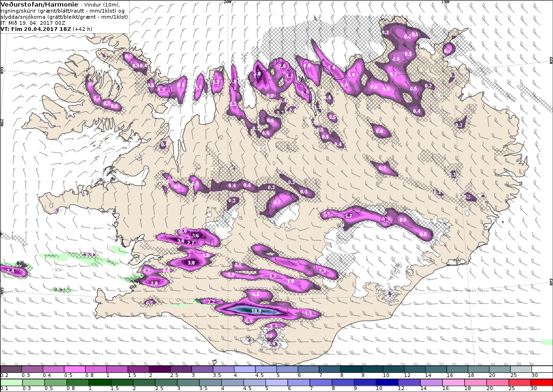Image resolution: width=553 pixels, height=392 pixels.
Task: Click the '3.0' precipitation value on the map
Action: 191,263
